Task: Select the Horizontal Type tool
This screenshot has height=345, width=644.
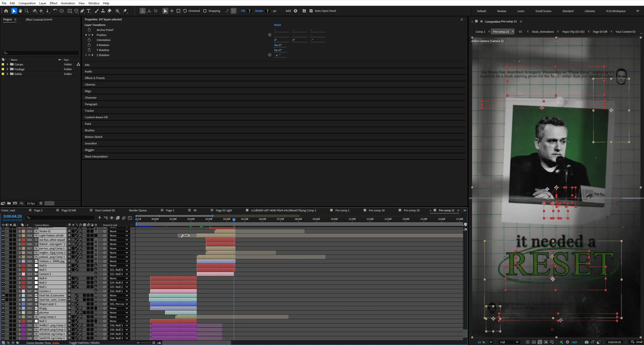Action: (x=89, y=11)
